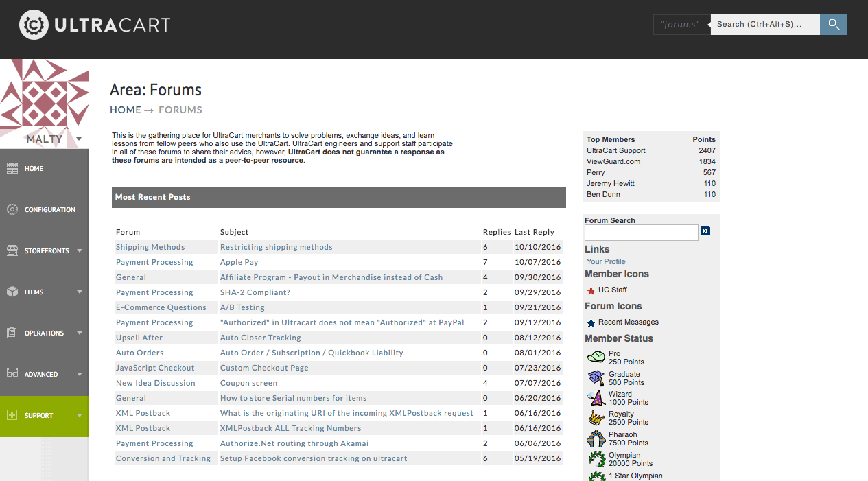868x481 pixels.
Task: Open How to store Serial numbers post
Action: (294, 398)
